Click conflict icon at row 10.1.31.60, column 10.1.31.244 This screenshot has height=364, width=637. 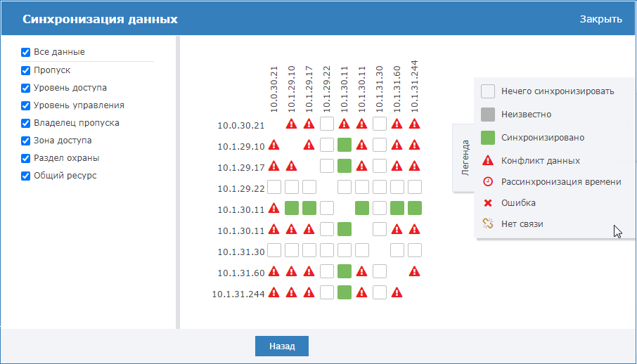414,271
